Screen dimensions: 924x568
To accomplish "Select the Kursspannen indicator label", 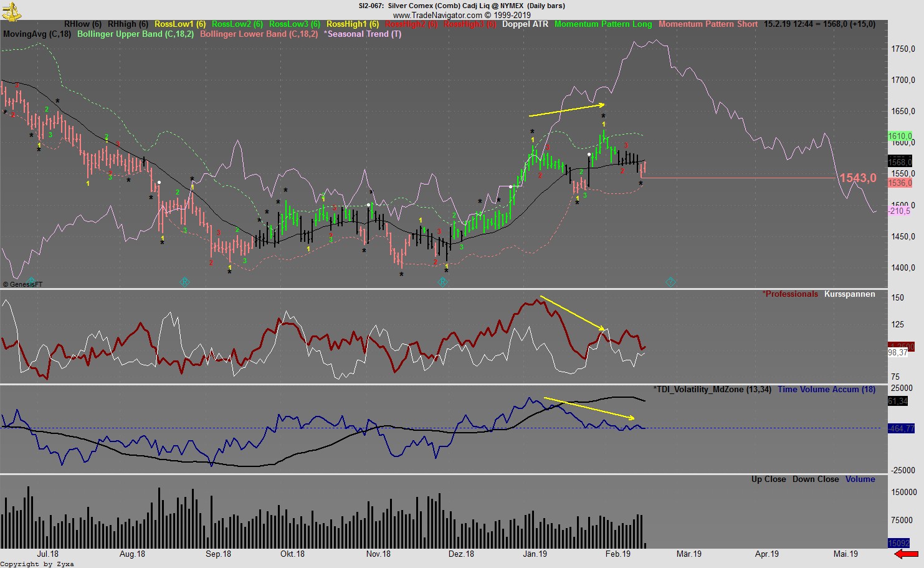I will click(850, 294).
